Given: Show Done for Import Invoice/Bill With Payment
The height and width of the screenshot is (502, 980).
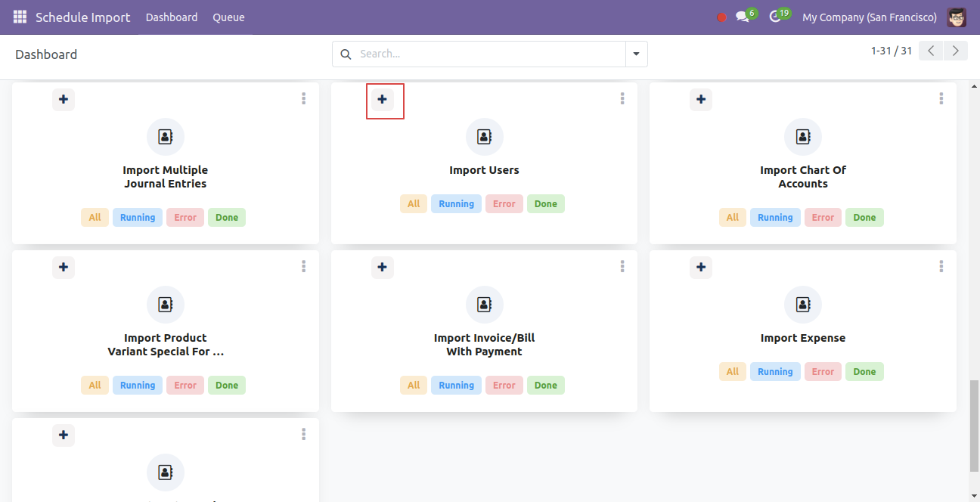Looking at the screenshot, I should point(546,386).
